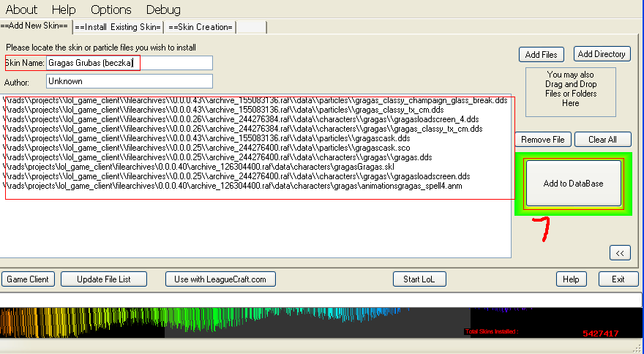The image size is (644, 354).
Task: Click the Skin Name input field
Action: (130, 63)
